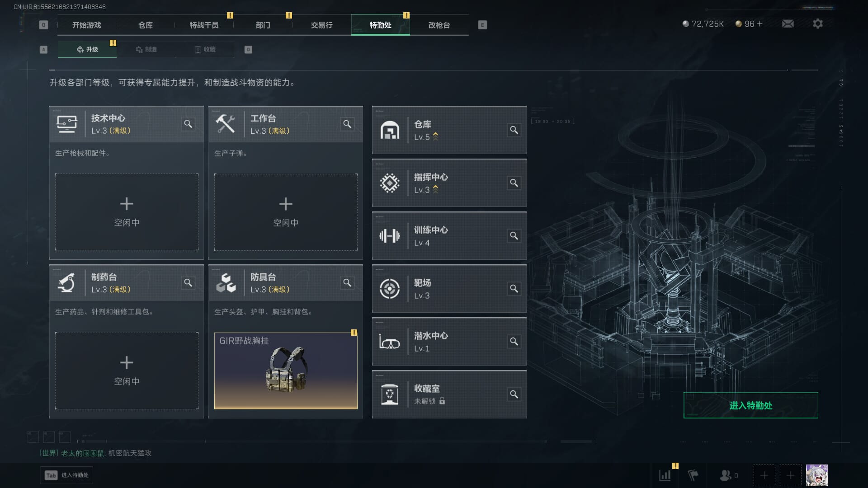Open the friends list icon
This screenshot has width=868, height=488.
(x=726, y=475)
